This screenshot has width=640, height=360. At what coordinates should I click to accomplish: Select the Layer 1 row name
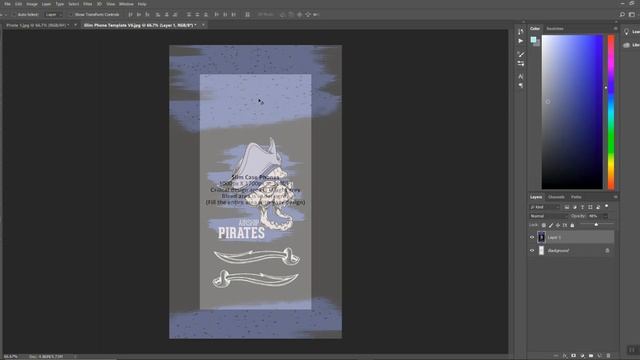click(x=554, y=238)
